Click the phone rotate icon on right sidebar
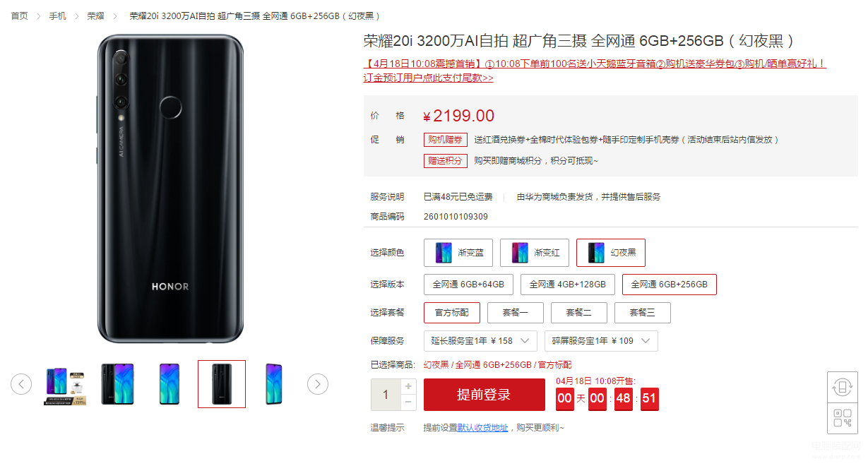 843,387
